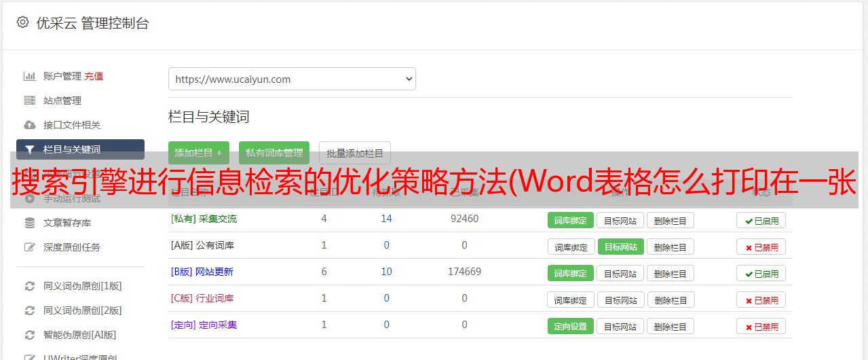Open 文章暂存库 database icon

coord(30,223)
